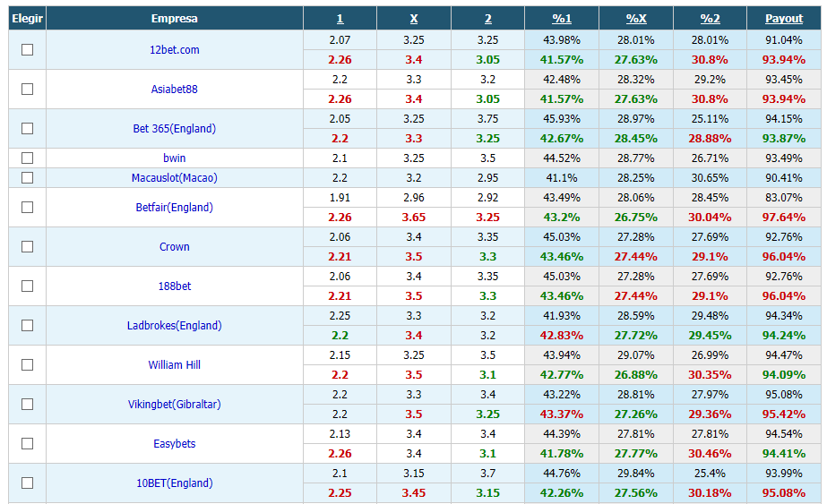Tick the Ladbrokes(England) checkbox
Viewport: 827px width, 504px height.
pos(27,325)
